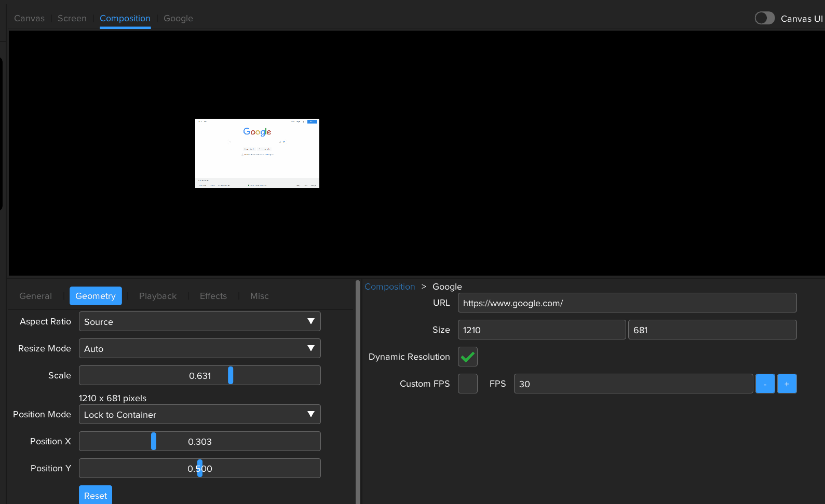Select the Google webpage thumbnail in preview
This screenshot has width=825, height=504.
(257, 153)
